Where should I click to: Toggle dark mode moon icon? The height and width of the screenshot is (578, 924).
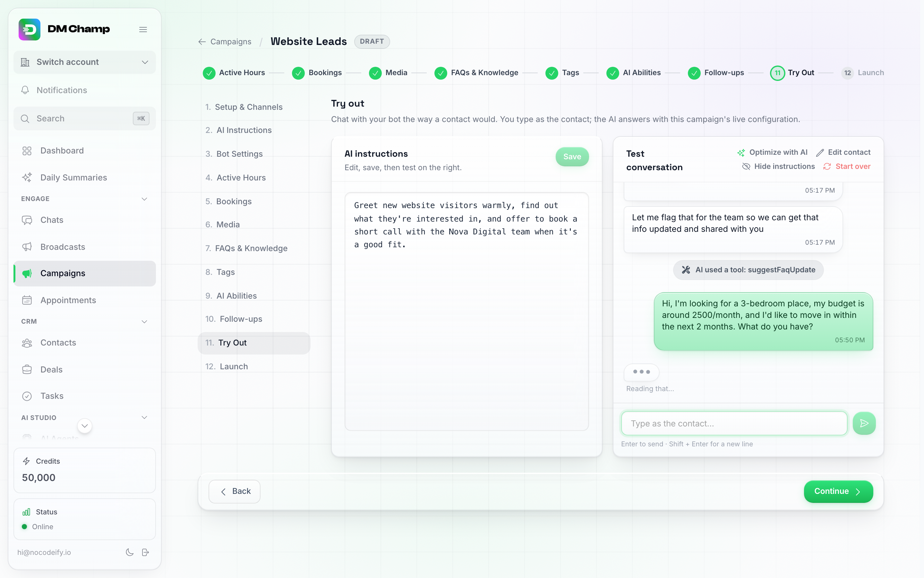pyautogui.click(x=130, y=552)
